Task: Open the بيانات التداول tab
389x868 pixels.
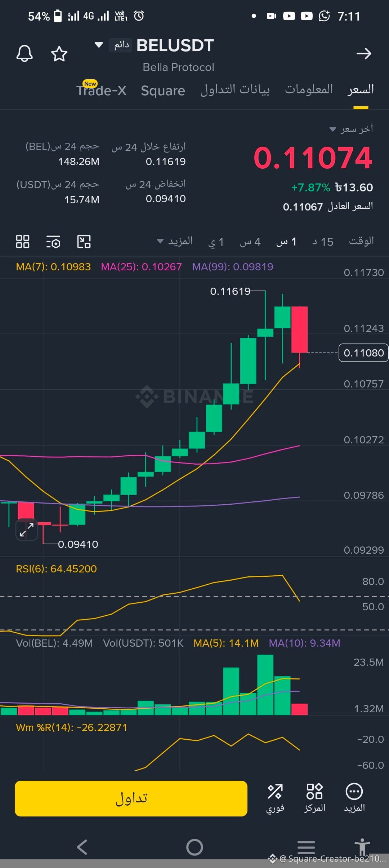Action: click(x=235, y=90)
